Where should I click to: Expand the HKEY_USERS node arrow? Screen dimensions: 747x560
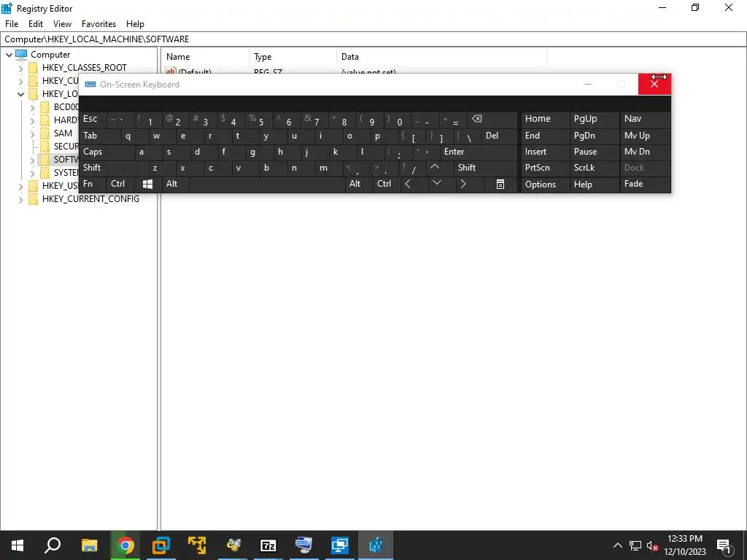pyautogui.click(x=20, y=186)
